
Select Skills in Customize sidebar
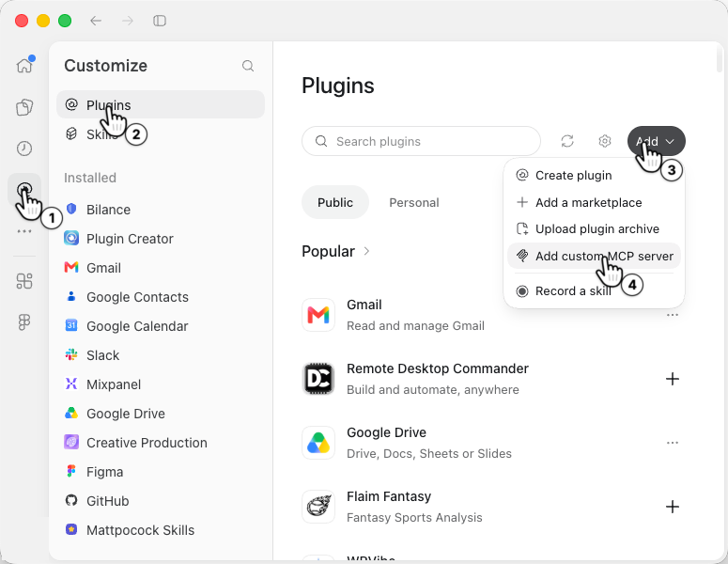(161, 134)
